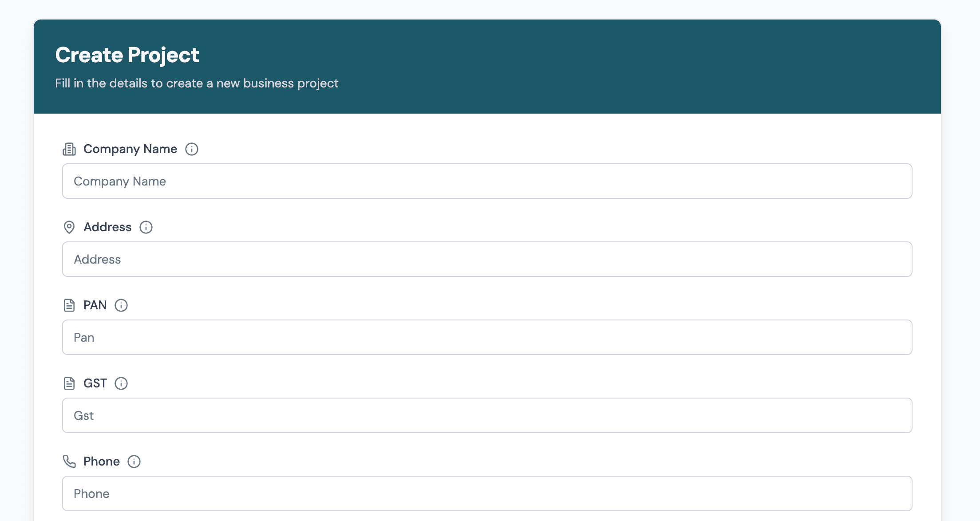Image resolution: width=980 pixels, height=521 pixels.
Task: Click the document icon beside PAN
Action: pos(69,305)
